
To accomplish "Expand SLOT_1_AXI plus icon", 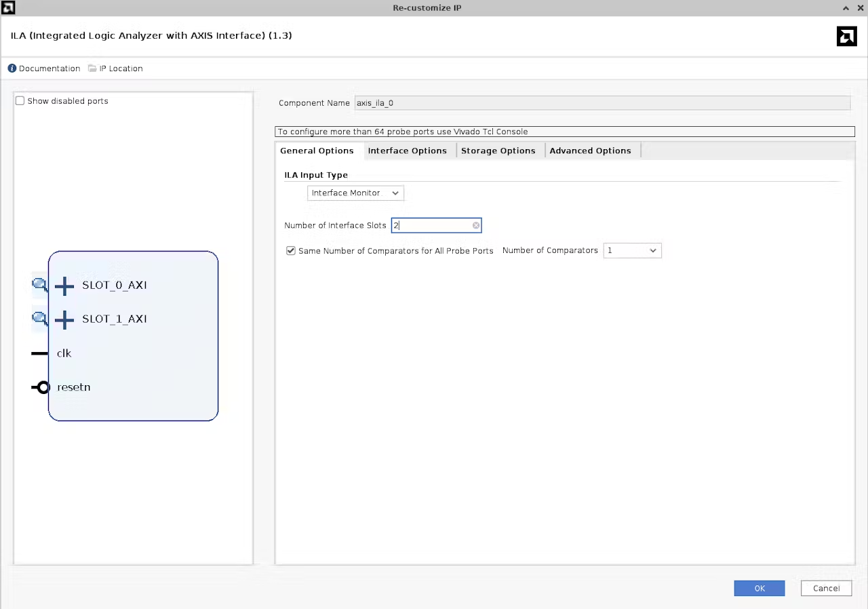I will (64, 319).
